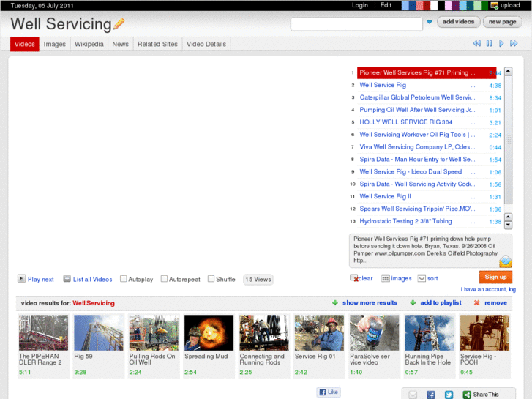This screenshot has height=399, width=532.
Task: Click the upload icon in top bar
Action: [x=495, y=5]
